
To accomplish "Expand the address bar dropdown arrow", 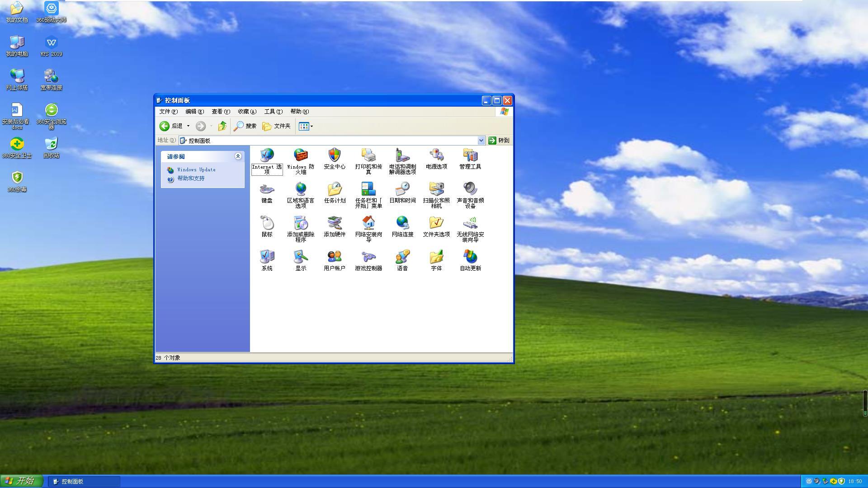I will (x=481, y=141).
